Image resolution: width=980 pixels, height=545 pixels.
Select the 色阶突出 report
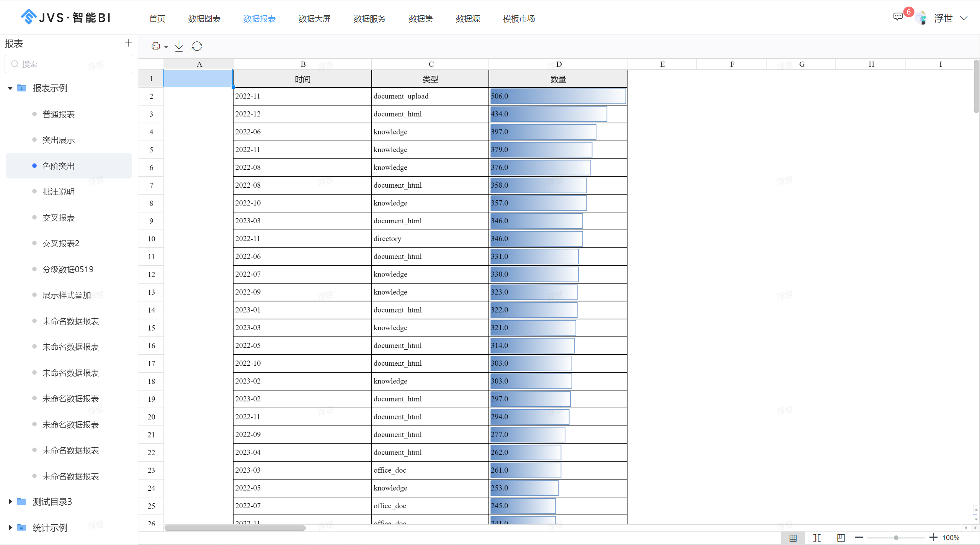click(69, 166)
